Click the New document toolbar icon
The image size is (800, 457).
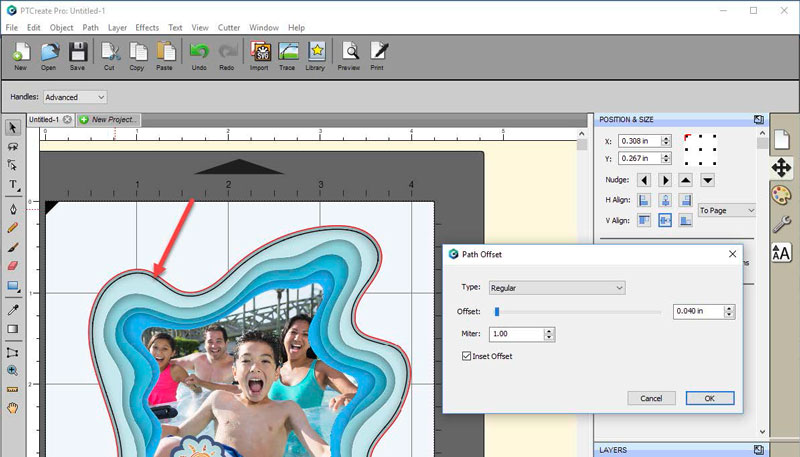[x=21, y=56]
